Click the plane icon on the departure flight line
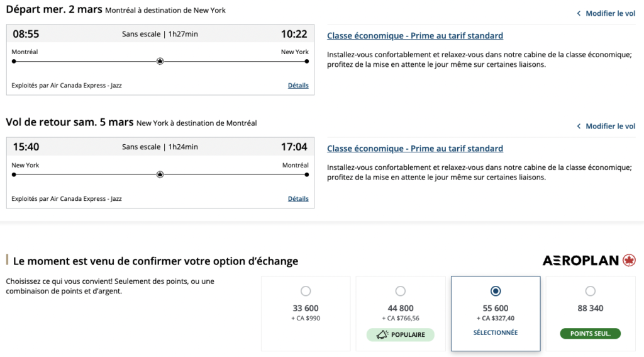 pyautogui.click(x=160, y=61)
